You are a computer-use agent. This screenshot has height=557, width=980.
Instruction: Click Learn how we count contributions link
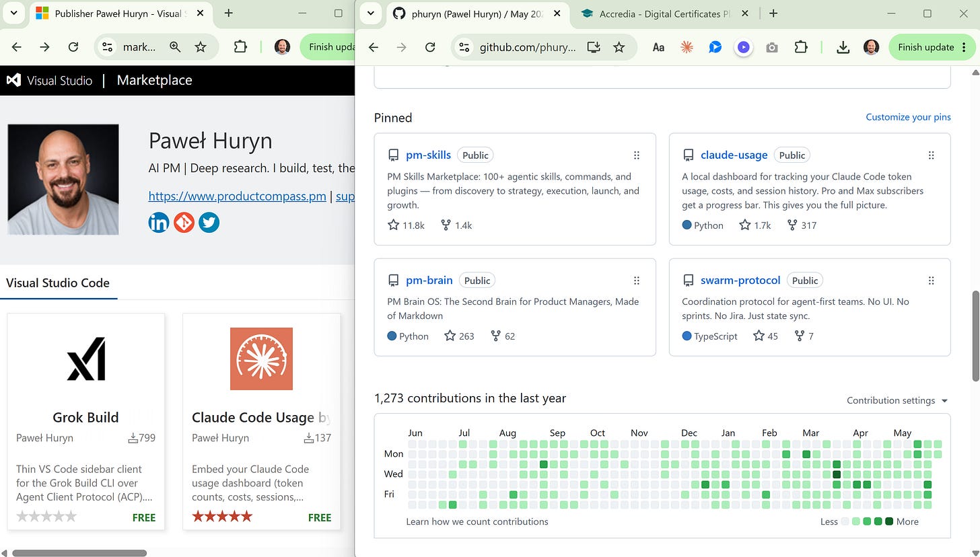pos(477,521)
